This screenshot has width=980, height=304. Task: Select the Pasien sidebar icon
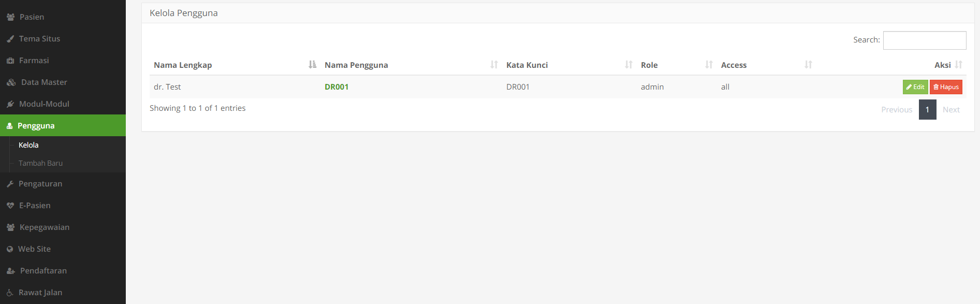pyautogui.click(x=10, y=17)
